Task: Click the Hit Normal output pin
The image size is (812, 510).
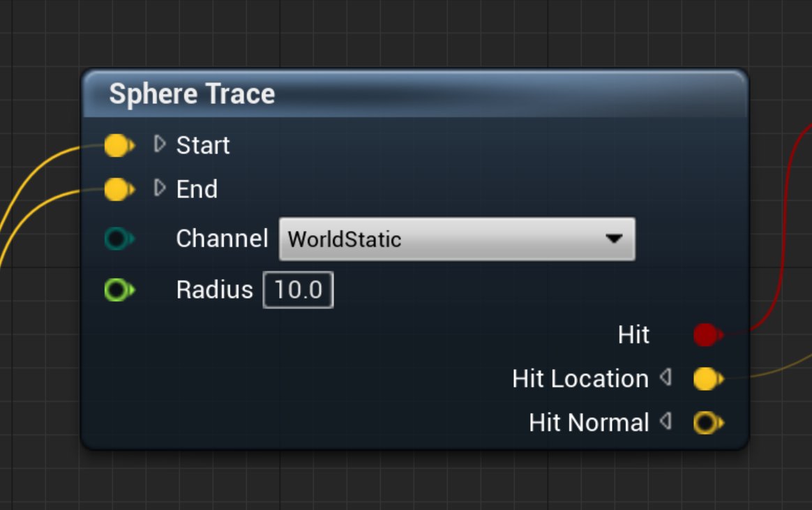Action: (x=706, y=422)
